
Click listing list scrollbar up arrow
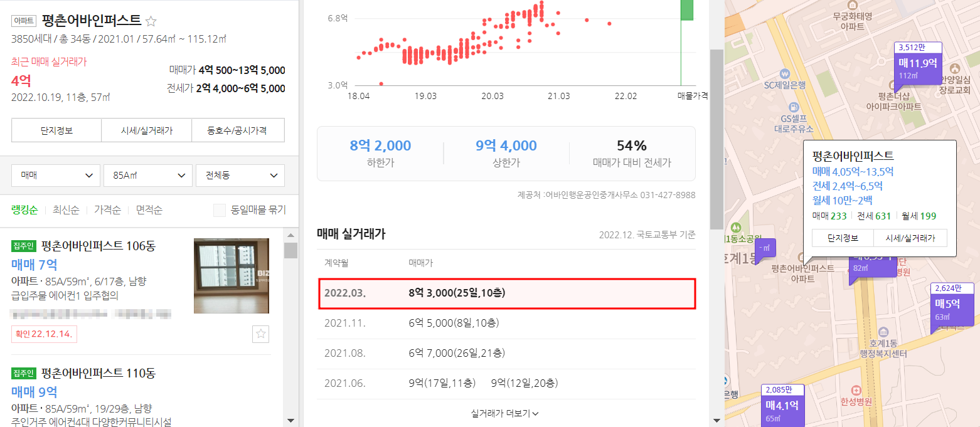(x=290, y=235)
